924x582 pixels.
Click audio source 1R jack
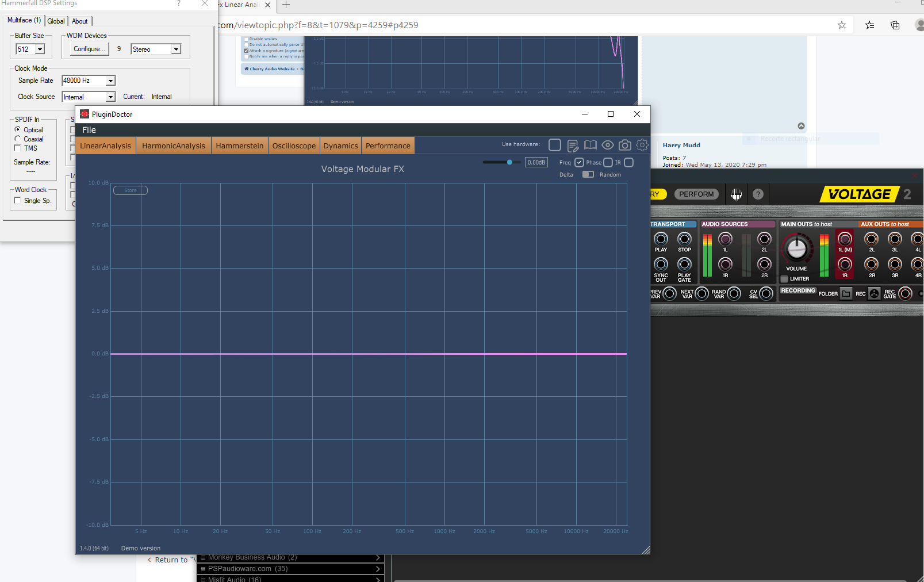tap(726, 264)
